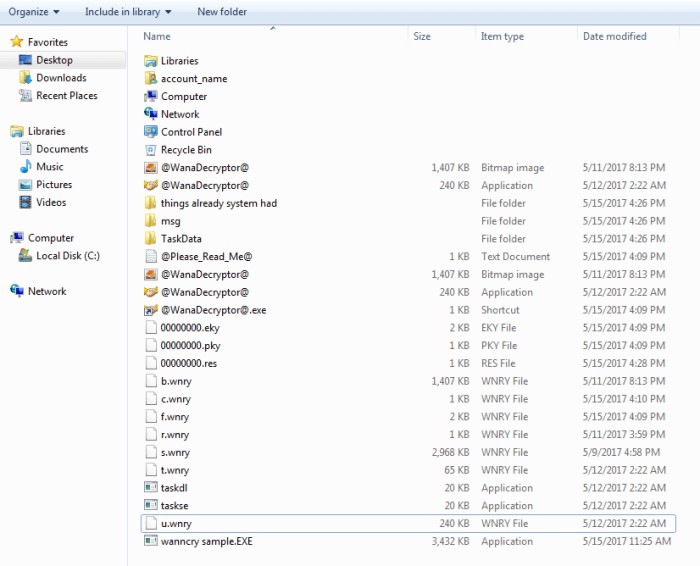Image resolution: width=700 pixels, height=566 pixels.
Task: Click the New folder button
Action: [x=222, y=12]
